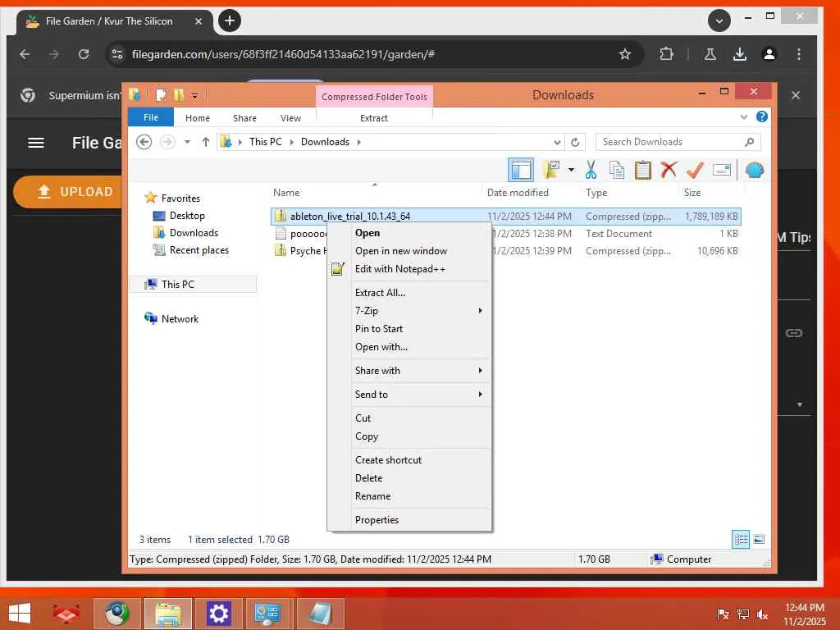Open the Extract ribbon tab

pos(374,118)
